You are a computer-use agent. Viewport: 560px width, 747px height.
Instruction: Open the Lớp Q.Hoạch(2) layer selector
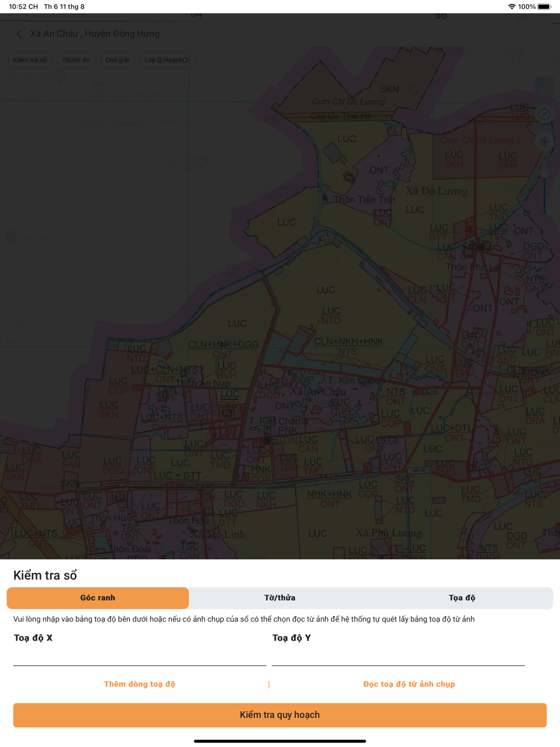[x=168, y=60]
